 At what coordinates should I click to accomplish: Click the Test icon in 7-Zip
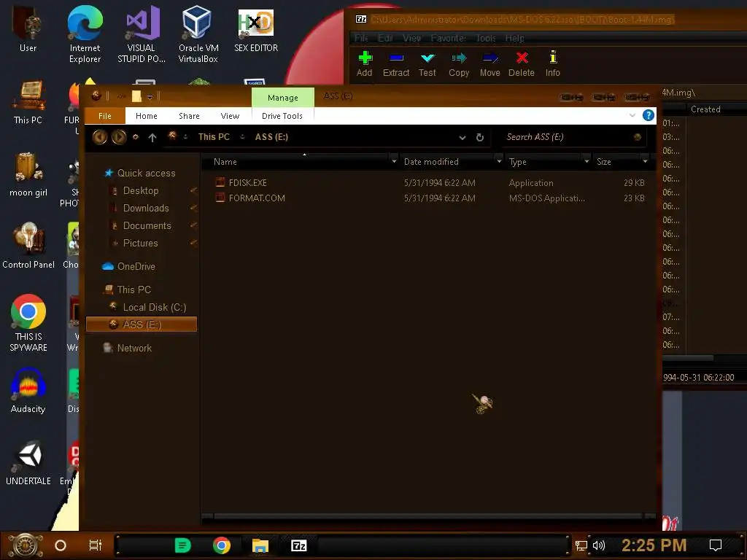pos(427,58)
